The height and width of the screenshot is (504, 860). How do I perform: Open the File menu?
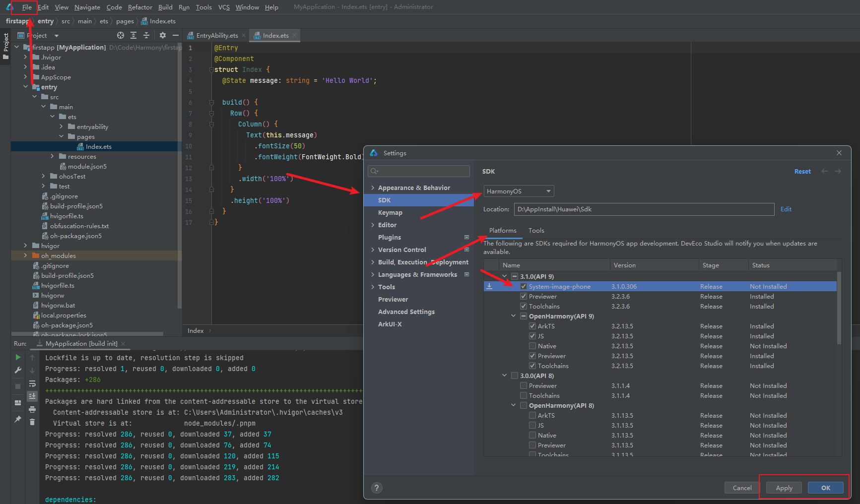tap(27, 7)
